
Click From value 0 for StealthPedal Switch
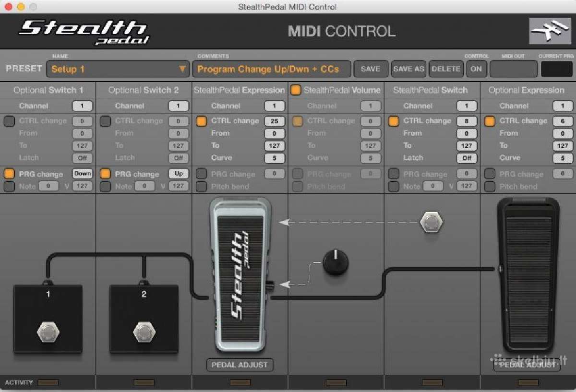[x=467, y=134]
